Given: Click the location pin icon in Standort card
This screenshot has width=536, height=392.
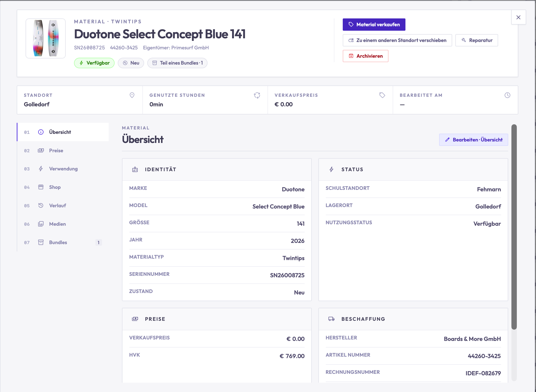Looking at the screenshot, I should coord(132,95).
